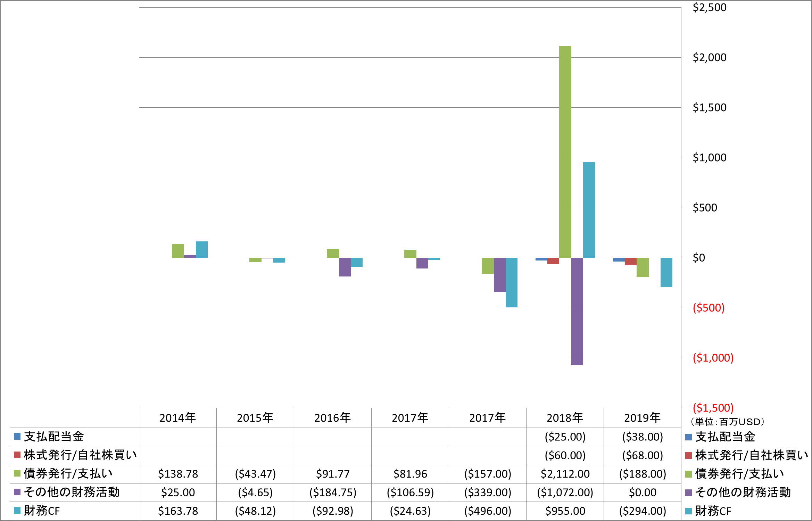Click the ($294.00) table cell

(x=643, y=511)
